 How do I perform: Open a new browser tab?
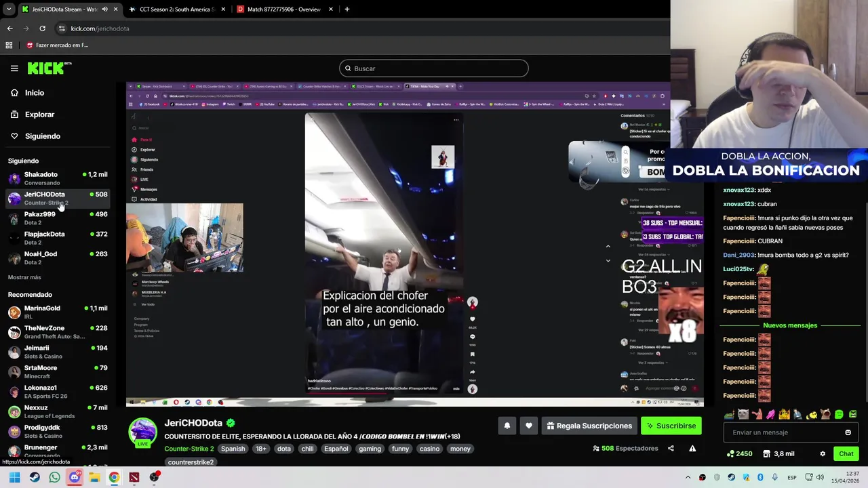(x=347, y=9)
